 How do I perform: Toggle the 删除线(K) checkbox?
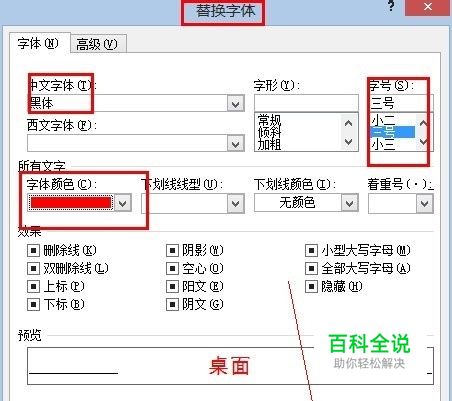click(33, 250)
